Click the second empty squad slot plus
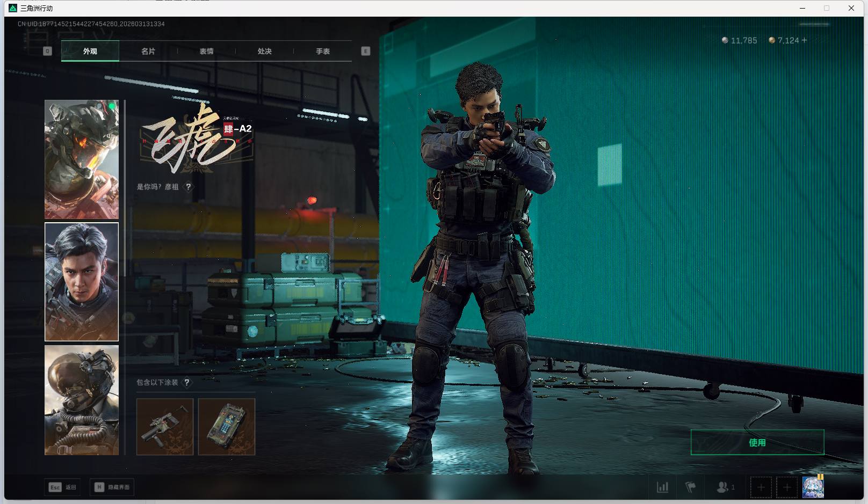 [787, 487]
